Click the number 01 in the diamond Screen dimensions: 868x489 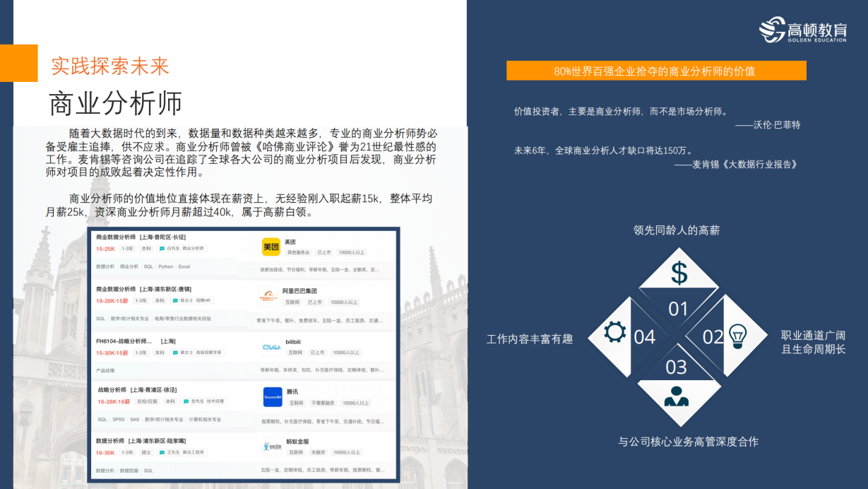click(678, 309)
